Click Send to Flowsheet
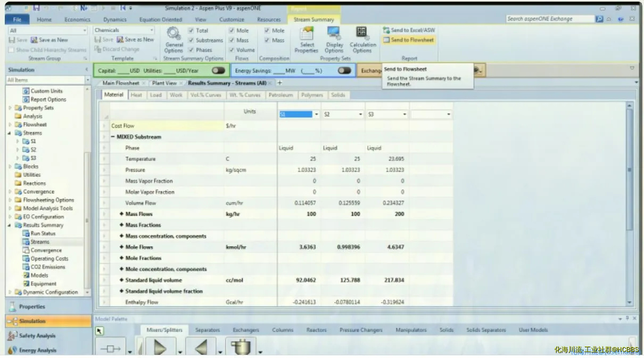 (409, 40)
